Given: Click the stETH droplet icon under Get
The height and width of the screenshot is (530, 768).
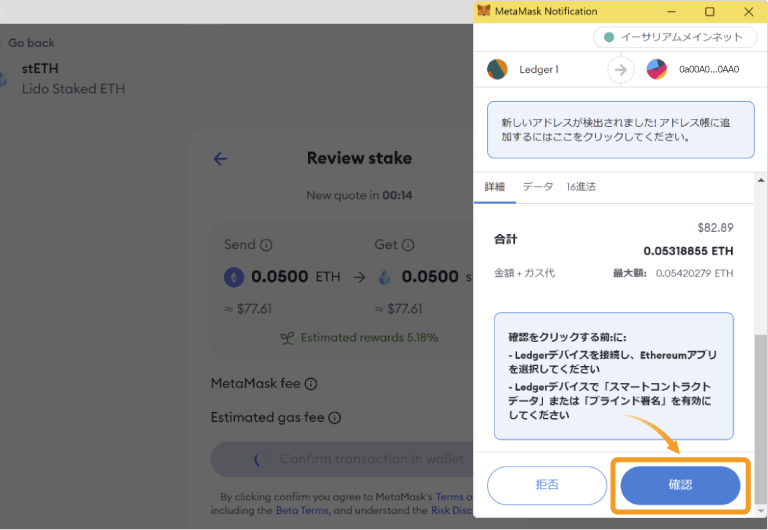Looking at the screenshot, I should (385, 277).
